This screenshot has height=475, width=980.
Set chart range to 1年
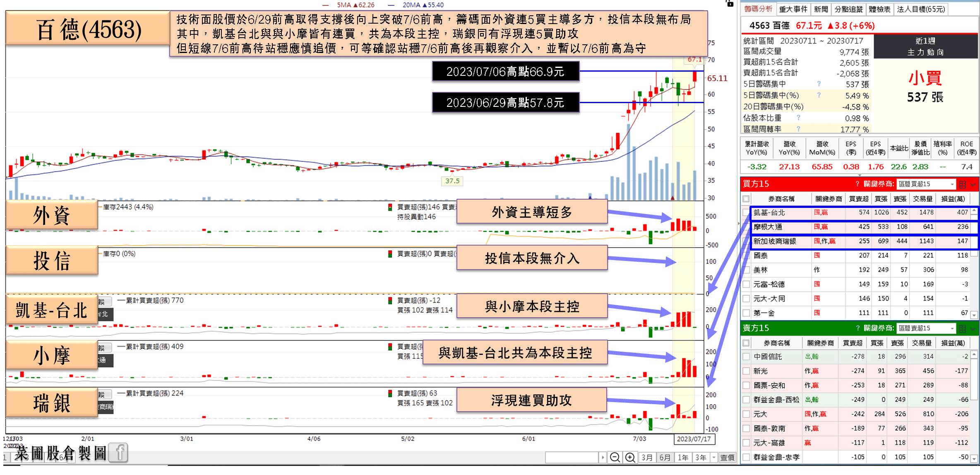(683, 457)
